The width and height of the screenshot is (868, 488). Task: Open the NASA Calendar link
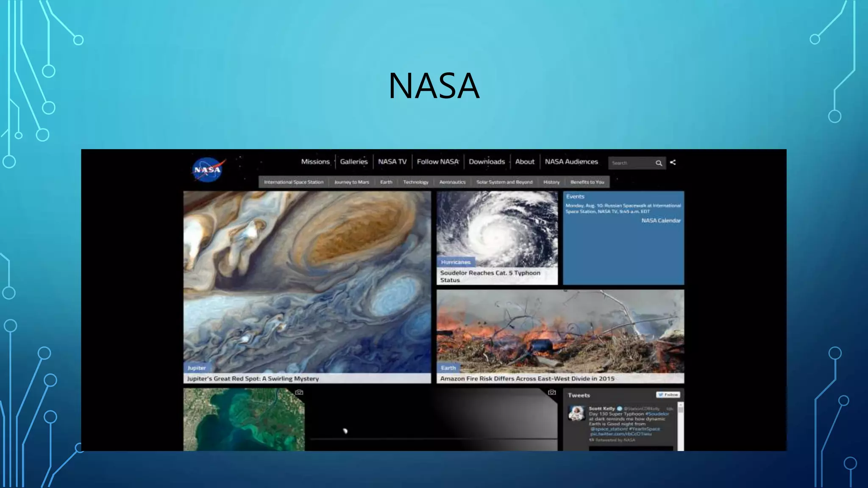coord(661,221)
